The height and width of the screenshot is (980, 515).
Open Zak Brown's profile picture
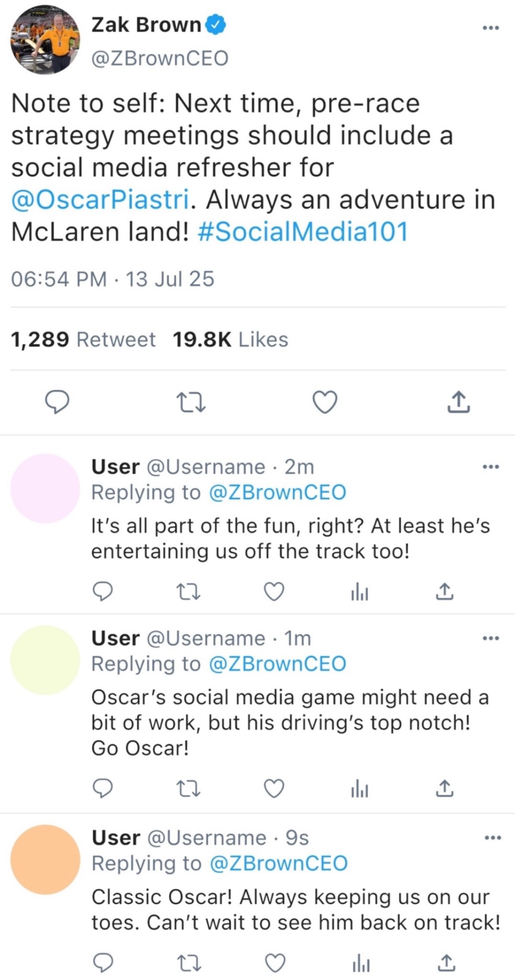coord(45,41)
